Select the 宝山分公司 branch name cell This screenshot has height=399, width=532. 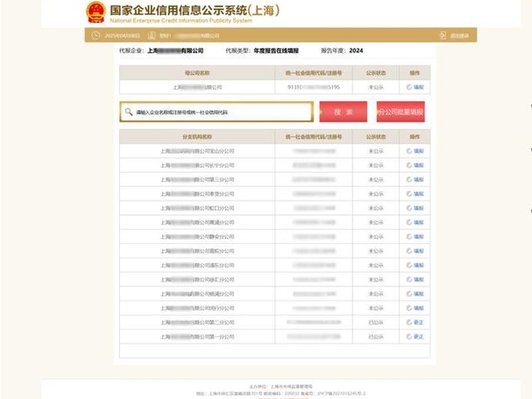coord(197,151)
